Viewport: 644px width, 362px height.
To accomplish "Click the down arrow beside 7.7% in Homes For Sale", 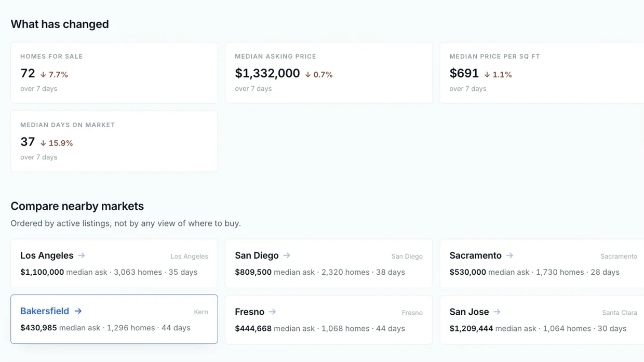I will point(43,75).
